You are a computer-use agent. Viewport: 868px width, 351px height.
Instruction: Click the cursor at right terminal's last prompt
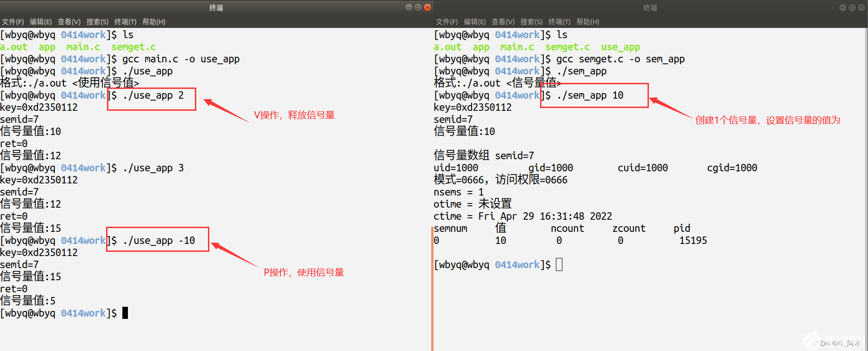pos(559,264)
